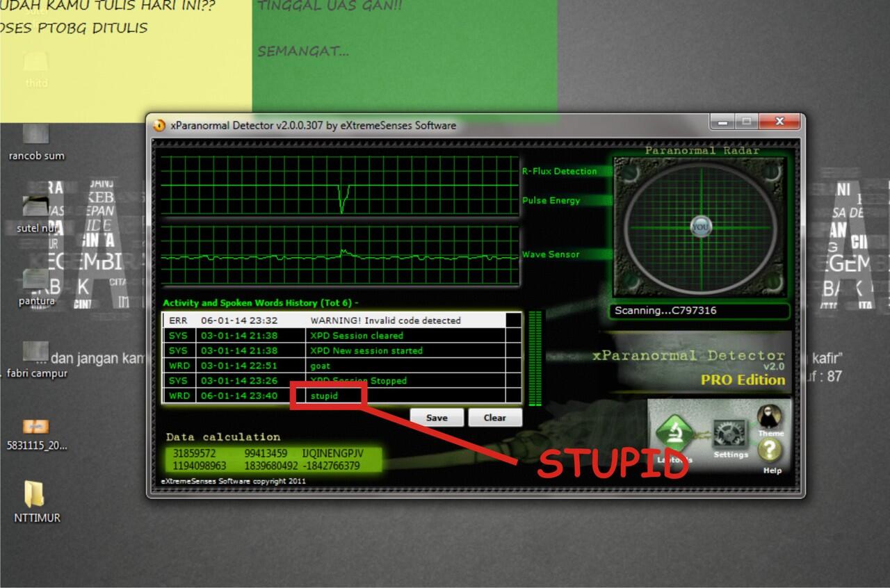Click the YOU marker on Paranormal Radar
The height and width of the screenshot is (588, 890).
click(701, 227)
